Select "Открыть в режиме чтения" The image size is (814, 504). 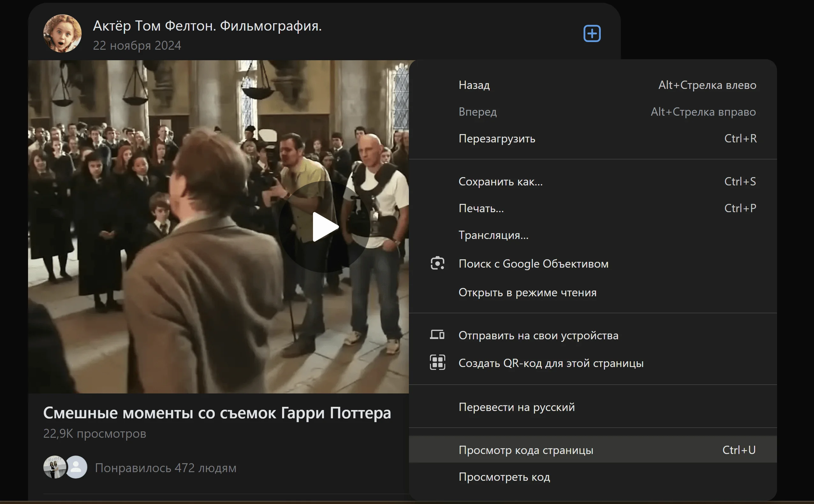pyautogui.click(x=527, y=292)
